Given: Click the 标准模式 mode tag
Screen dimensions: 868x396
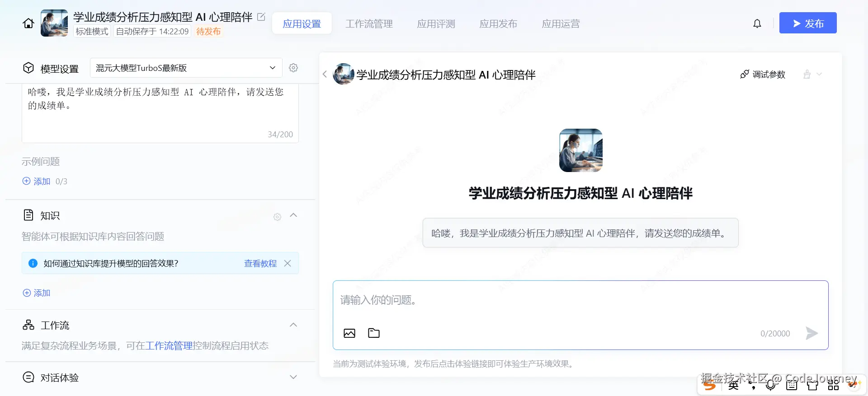Looking at the screenshot, I should click(x=92, y=31).
